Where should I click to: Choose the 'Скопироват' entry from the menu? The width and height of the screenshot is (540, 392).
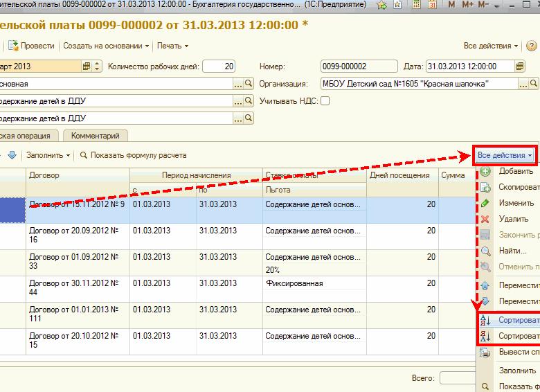[519, 187]
